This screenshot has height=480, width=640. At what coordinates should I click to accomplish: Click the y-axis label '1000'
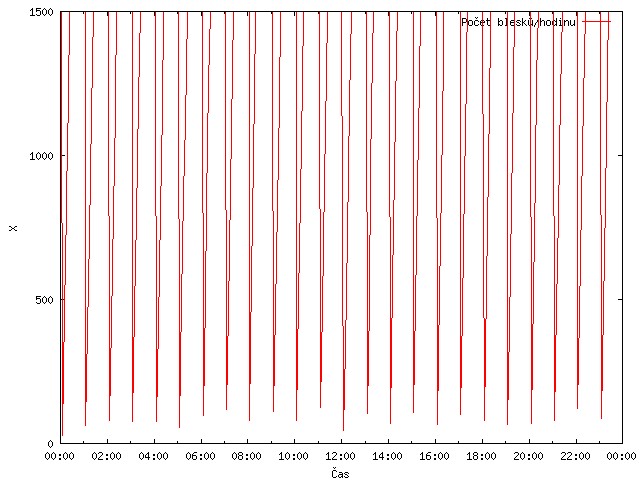(41, 156)
